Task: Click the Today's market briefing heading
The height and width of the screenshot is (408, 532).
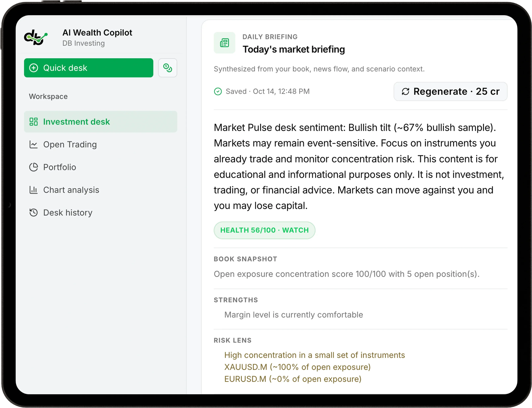Action: [294, 50]
